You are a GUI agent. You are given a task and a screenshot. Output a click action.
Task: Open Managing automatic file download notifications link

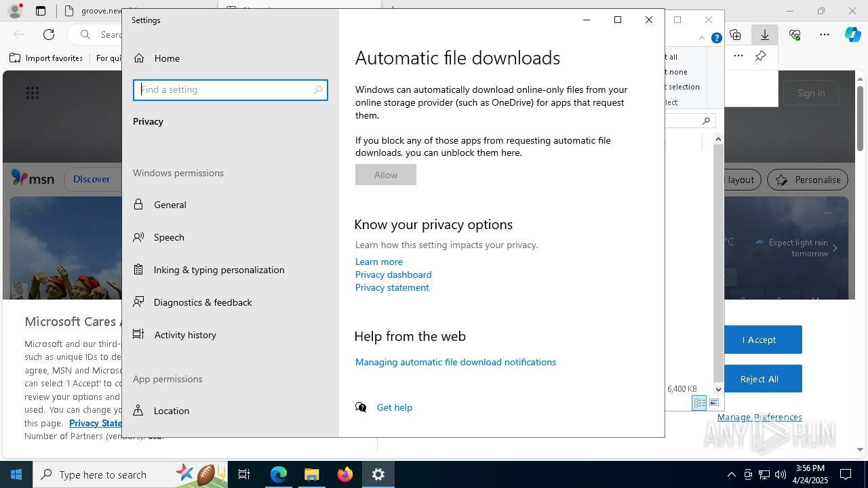coord(456,362)
